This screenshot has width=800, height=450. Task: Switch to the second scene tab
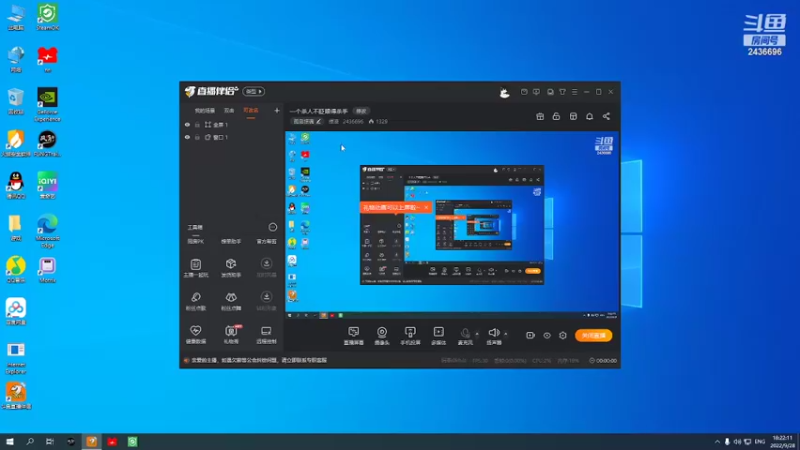tap(229, 111)
